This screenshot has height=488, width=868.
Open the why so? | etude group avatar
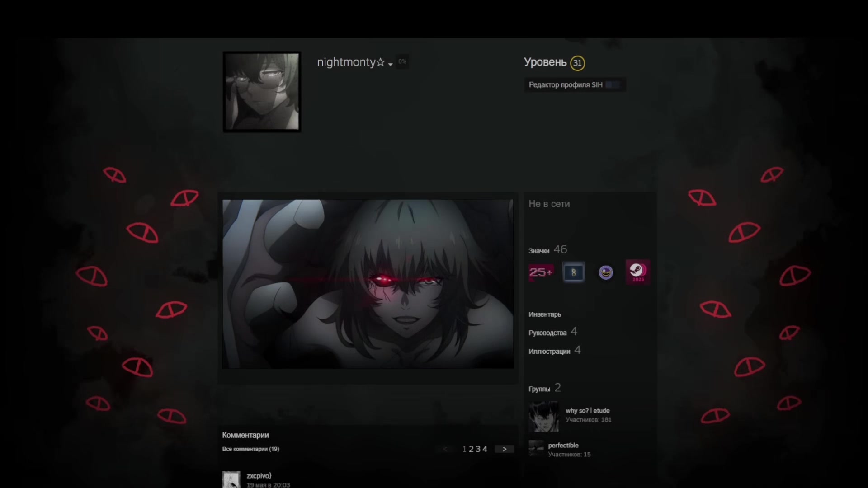(x=543, y=416)
